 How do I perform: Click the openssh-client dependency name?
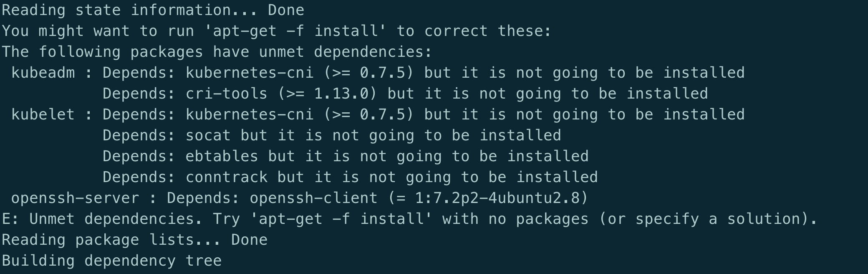click(x=314, y=198)
